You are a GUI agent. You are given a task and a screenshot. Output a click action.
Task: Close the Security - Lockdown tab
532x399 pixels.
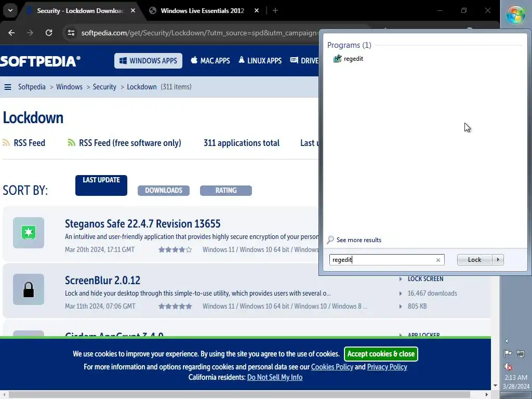tap(133, 10)
